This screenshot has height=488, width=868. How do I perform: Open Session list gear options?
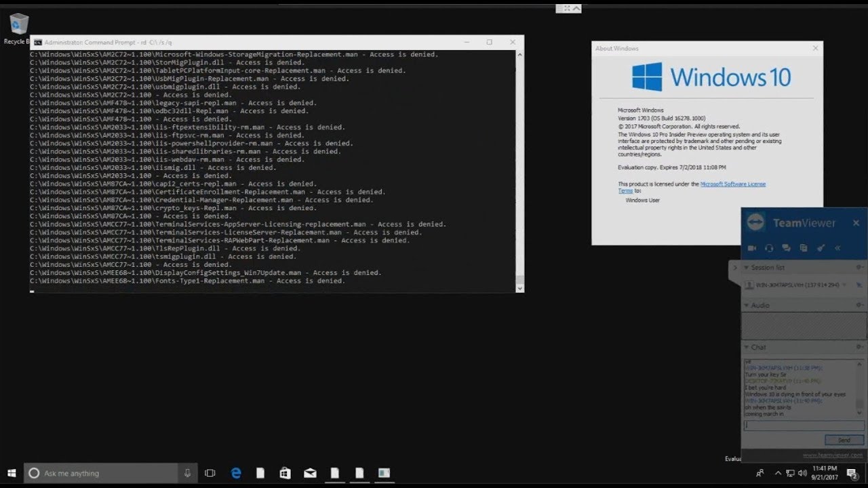pos(859,268)
